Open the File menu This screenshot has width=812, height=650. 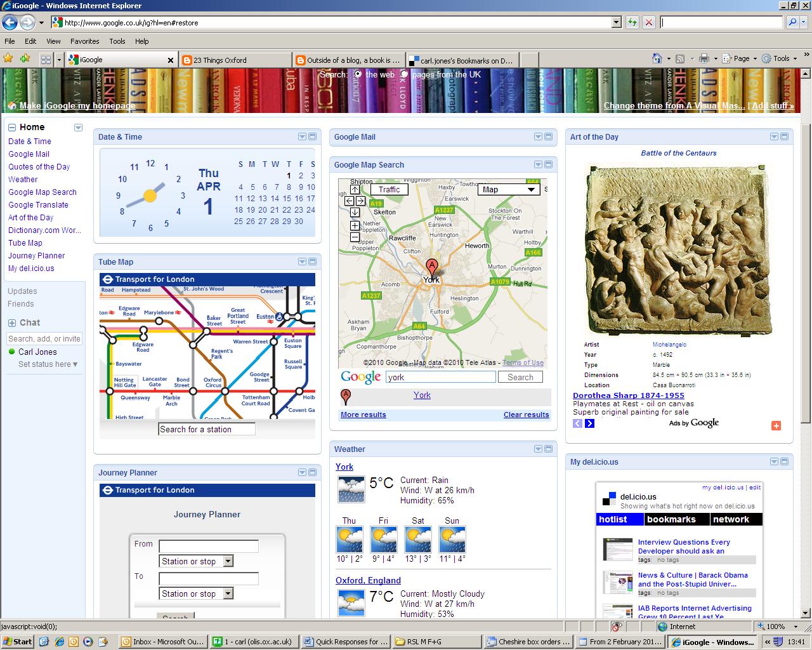tap(10, 41)
